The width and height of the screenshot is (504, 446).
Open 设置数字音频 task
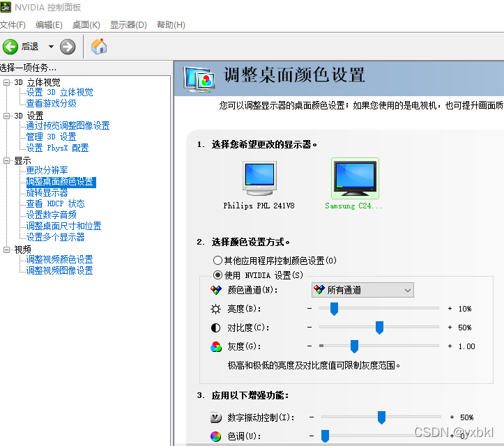pos(51,215)
